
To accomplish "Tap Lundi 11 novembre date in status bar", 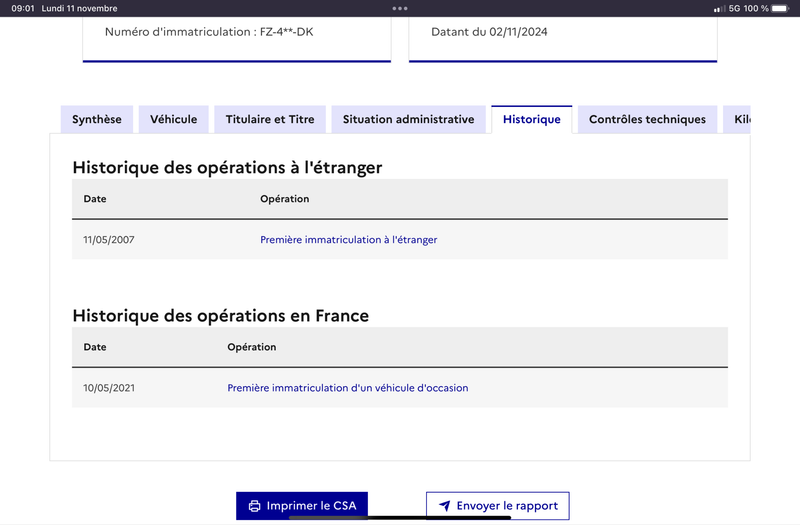I will click(80, 8).
